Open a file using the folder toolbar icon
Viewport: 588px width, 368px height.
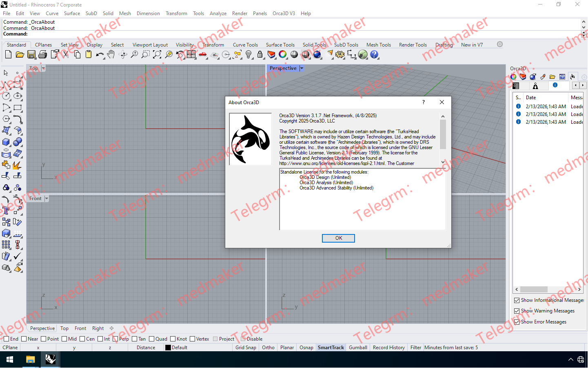click(x=20, y=54)
